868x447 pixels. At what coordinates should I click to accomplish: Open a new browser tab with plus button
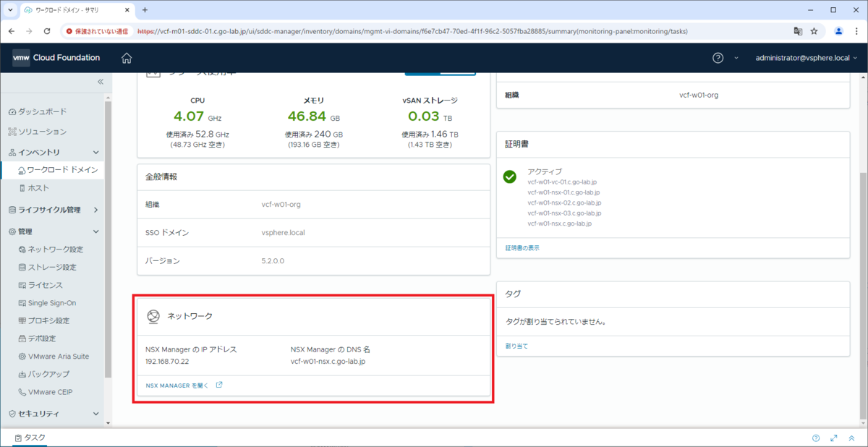click(x=145, y=10)
